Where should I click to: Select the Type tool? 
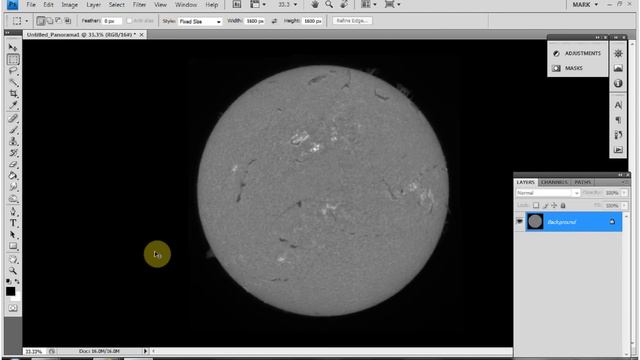tap(13, 223)
